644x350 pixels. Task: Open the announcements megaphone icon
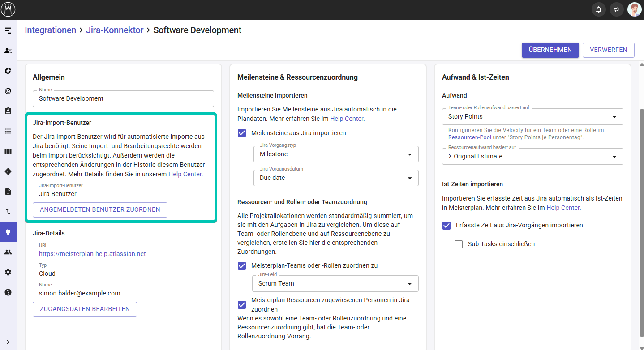pos(617,9)
